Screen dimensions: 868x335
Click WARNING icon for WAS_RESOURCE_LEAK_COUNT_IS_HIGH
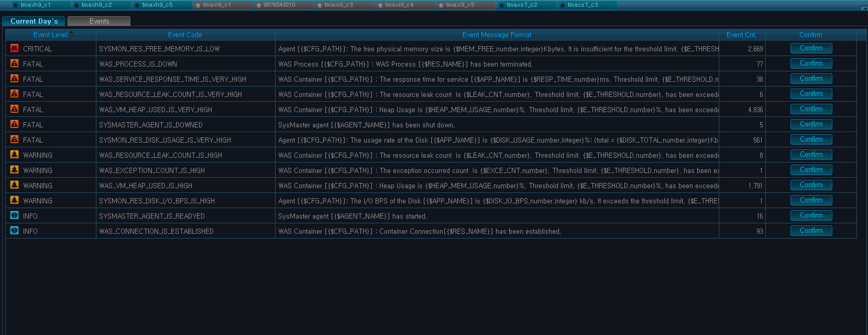pos(14,155)
